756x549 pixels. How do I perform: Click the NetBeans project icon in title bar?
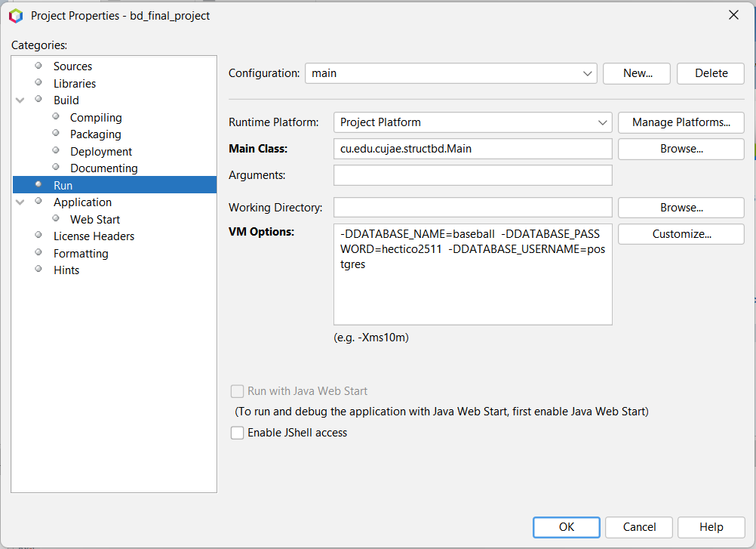point(15,15)
